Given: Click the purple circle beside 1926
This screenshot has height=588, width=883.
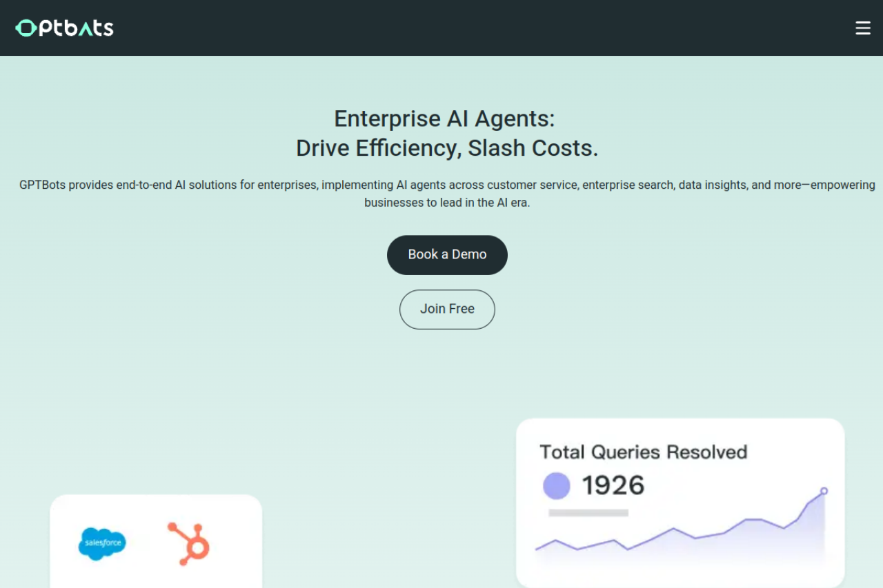Looking at the screenshot, I should point(557,486).
